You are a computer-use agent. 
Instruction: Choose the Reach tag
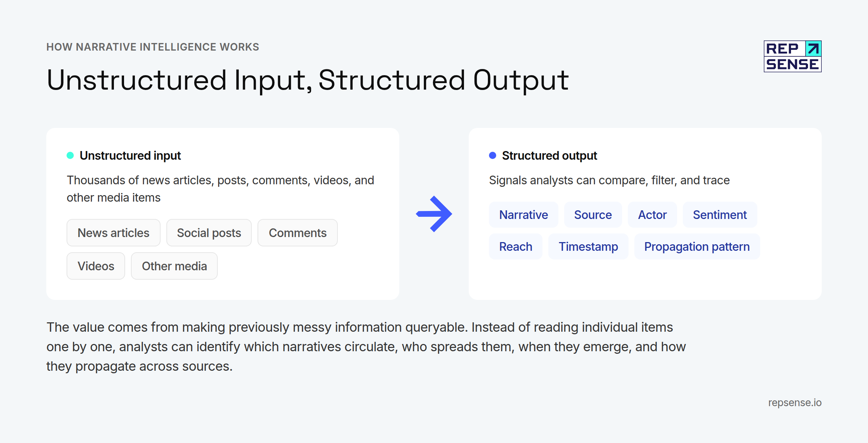pyautogui.click(x=516, y=246)
